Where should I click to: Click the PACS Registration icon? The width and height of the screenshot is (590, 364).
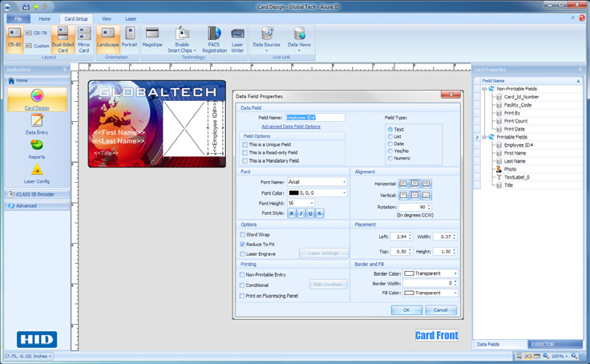point(212,38)
